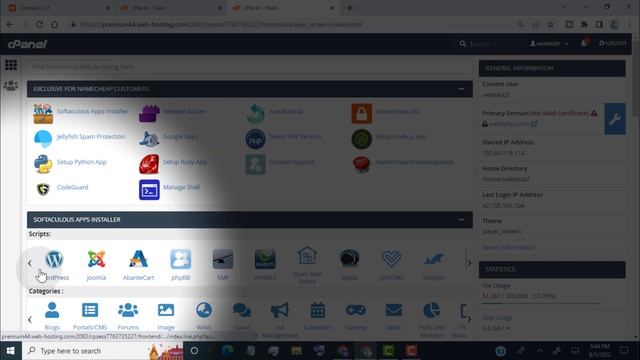Open the User Manager sidebar icon
Image resolution: width=640 pixels, height=360 pixels.
[11, 86]
